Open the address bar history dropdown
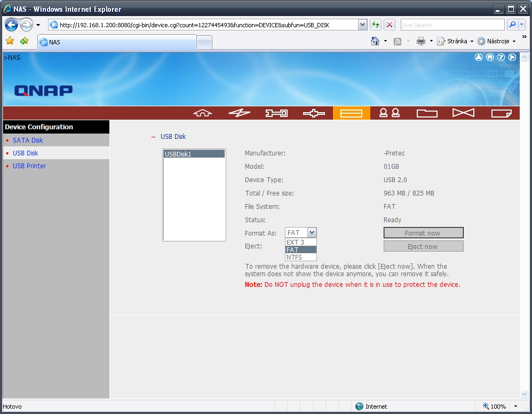This screenshot has width=532, height=414. [x=363, y=25]
